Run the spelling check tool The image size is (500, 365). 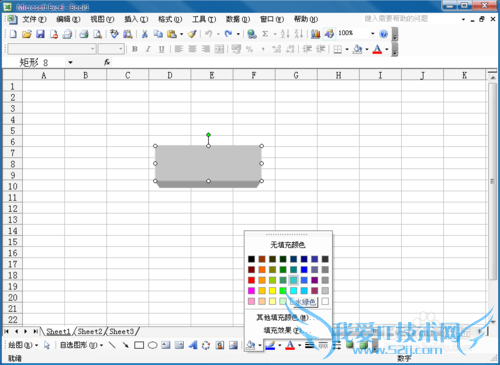pyautogui.click(x=114, y=34)
